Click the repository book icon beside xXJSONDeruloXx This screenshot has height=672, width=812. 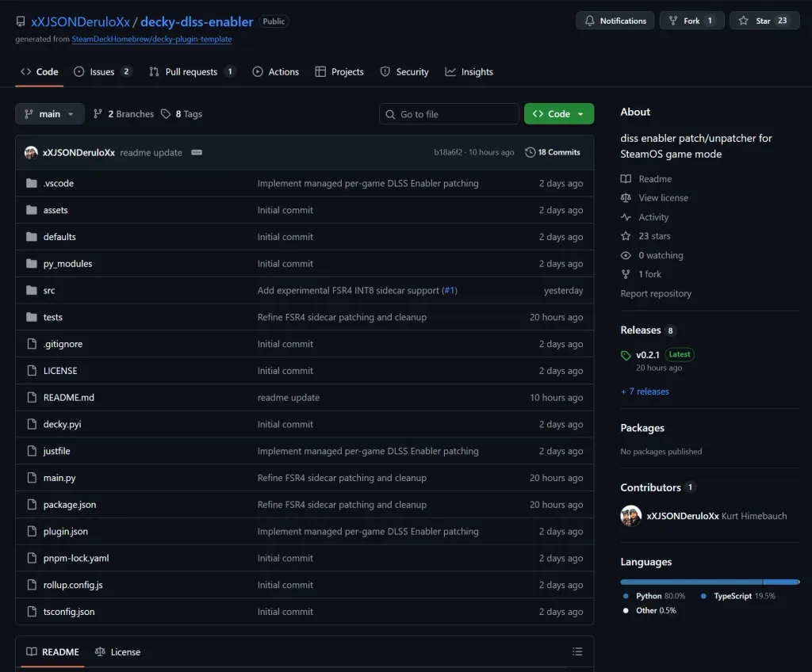(20, 21)
